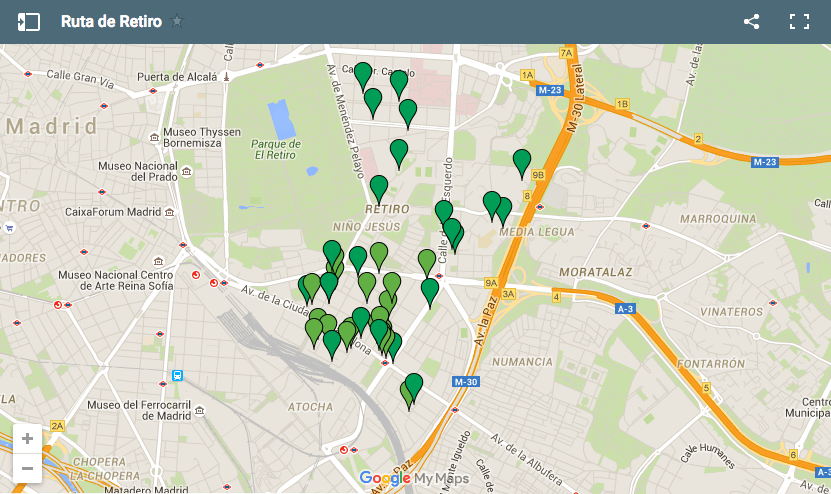Click the blue train station icon

(x=178, y=375)
